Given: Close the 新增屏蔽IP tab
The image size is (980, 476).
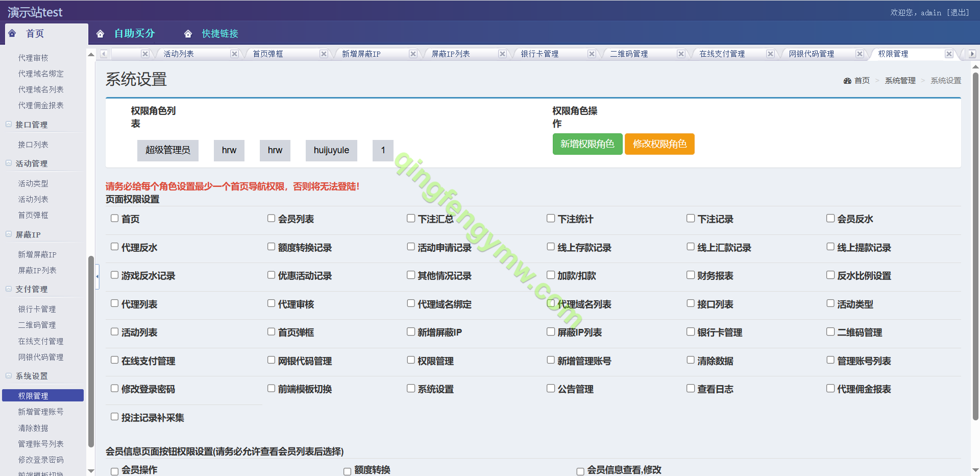Looking at the screenshot, I should pos(413,54).
